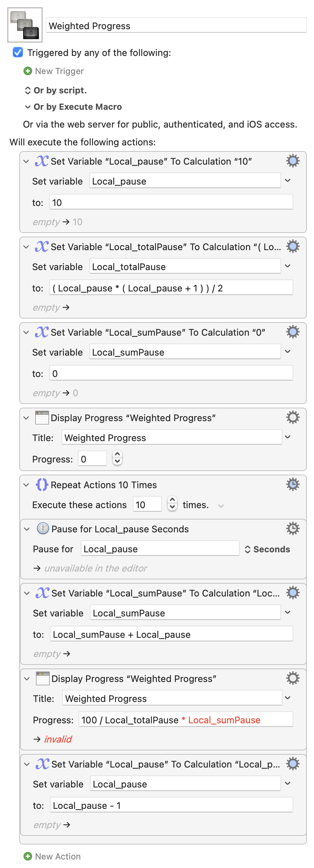Viewport: 314px width, 868px height.
Task: Click the macro name field 'Weighted Progress'
Action: point(176,26)
